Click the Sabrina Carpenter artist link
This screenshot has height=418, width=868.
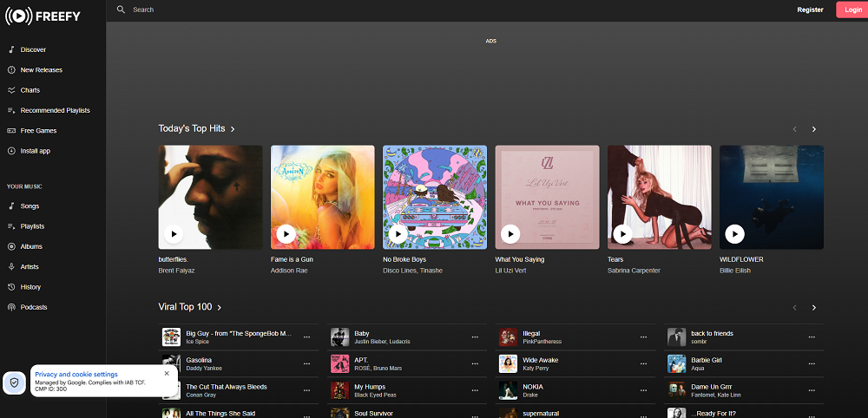(634, 271)
